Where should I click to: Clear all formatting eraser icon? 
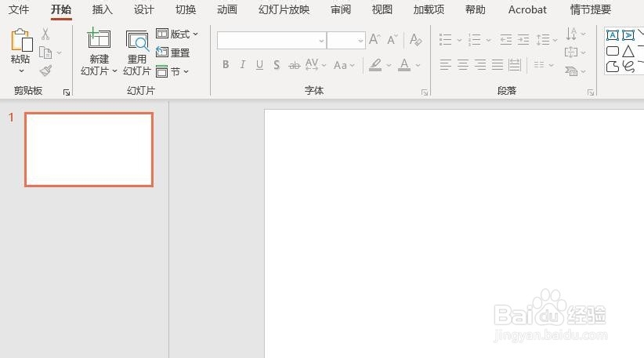click(x=416, y=39)
